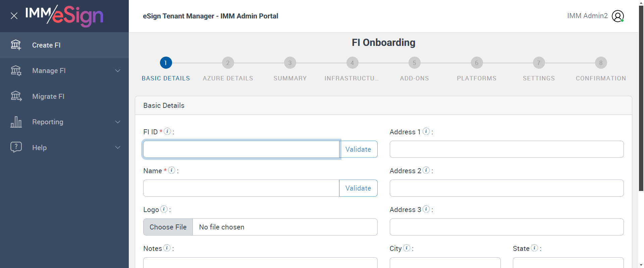This screenshot has height=268, width=644.
Task: Validate the FI ID field
Action: tap(358, 149)
